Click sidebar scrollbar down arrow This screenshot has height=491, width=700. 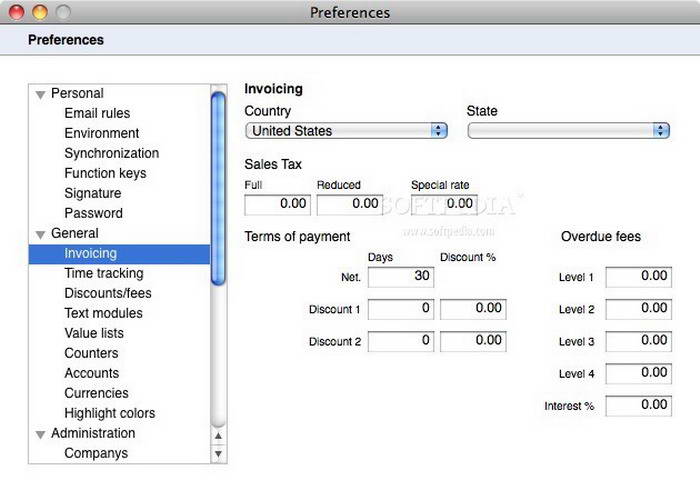click(219, 454)
